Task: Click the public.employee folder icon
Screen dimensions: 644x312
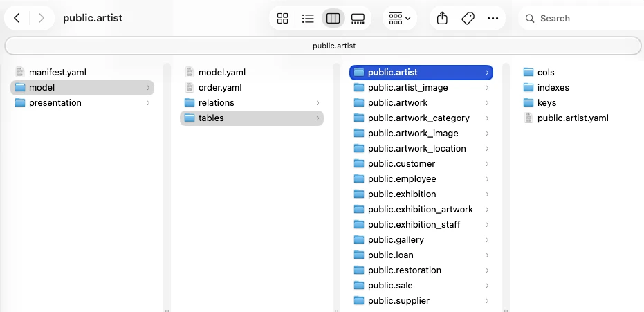Action: [359, 178]
